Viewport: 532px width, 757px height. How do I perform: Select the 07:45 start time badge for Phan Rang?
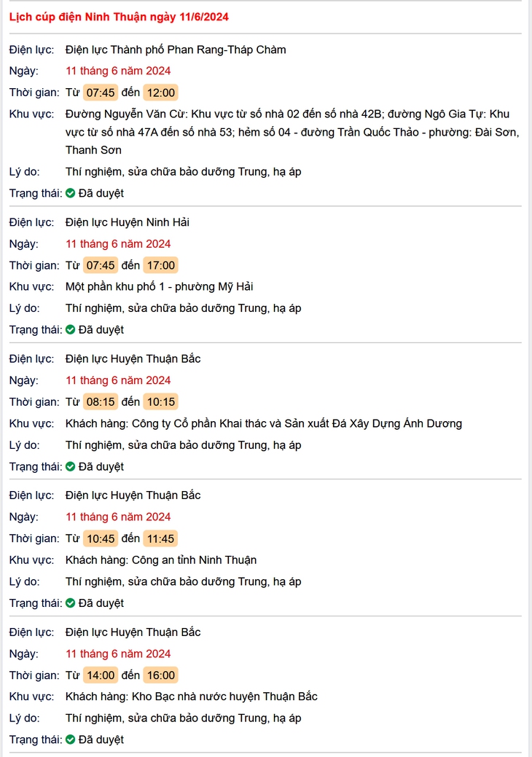pyautogui.click(x=101, y=93)
